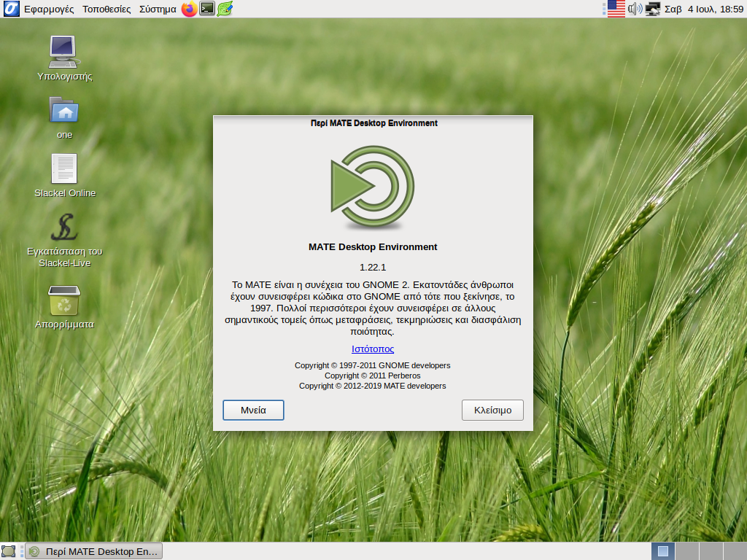Open the Slackel Online desktop document

tap(65, 175)
